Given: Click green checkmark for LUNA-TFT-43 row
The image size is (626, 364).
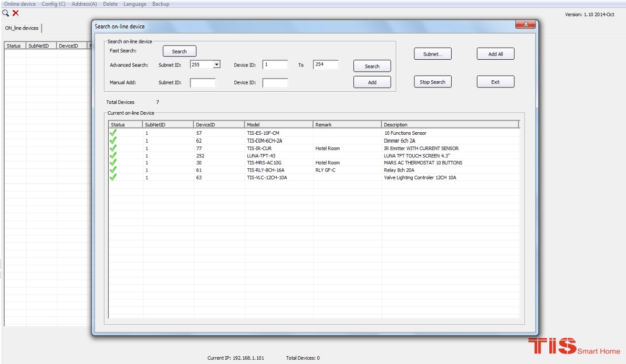Looking at the screenshot, I should (113, 155).
